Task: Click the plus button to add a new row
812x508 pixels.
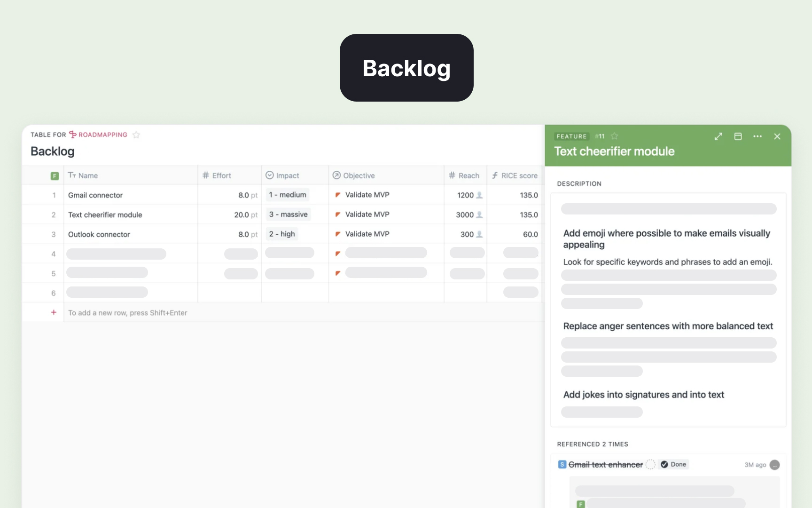Action: [54, 312]
